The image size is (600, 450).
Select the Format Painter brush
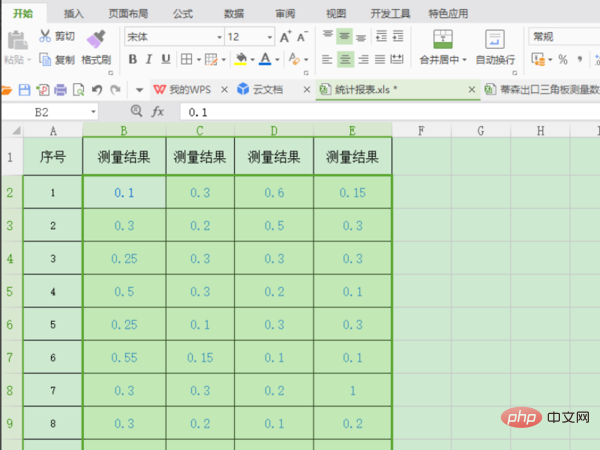click(96, 39)
